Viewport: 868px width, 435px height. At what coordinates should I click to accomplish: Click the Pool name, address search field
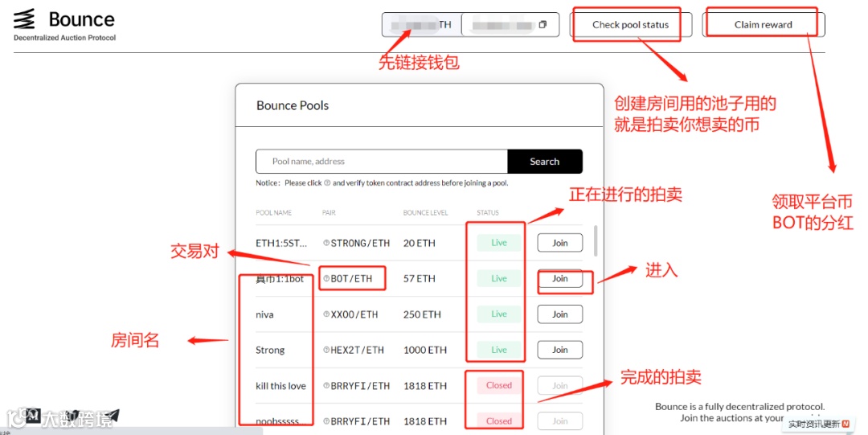coord(382,162)
